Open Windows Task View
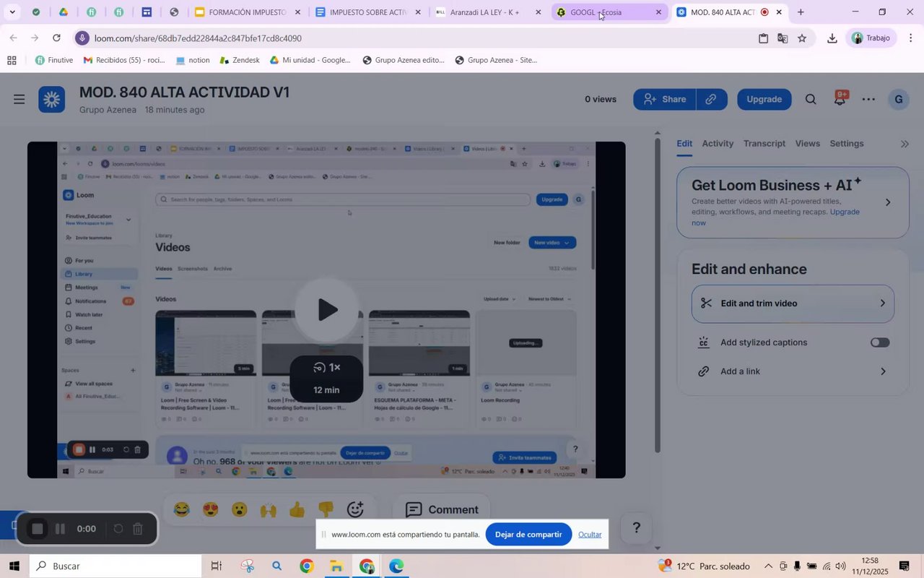 pyautogui.click(x=217, y=566)
